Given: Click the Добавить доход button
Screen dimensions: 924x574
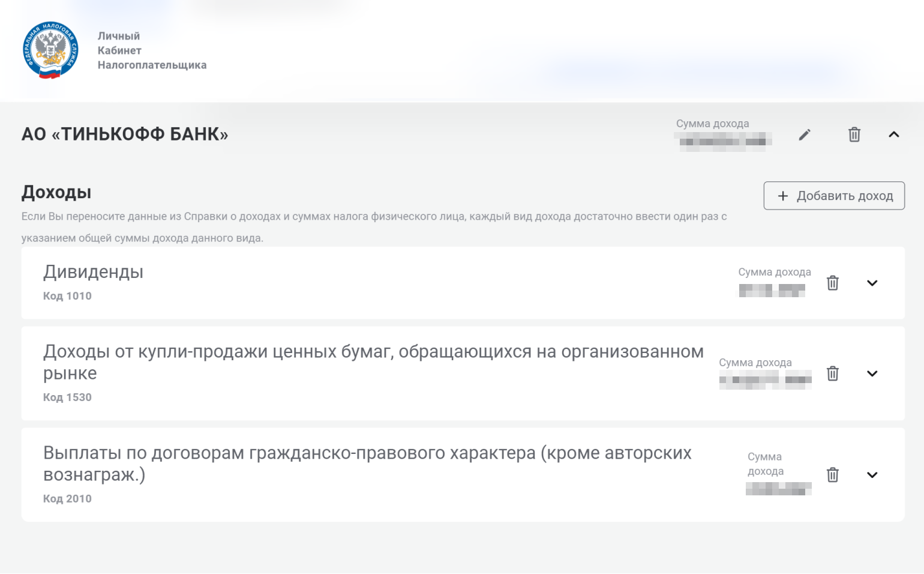Looking at the screenshot, I should pos(834,196).
